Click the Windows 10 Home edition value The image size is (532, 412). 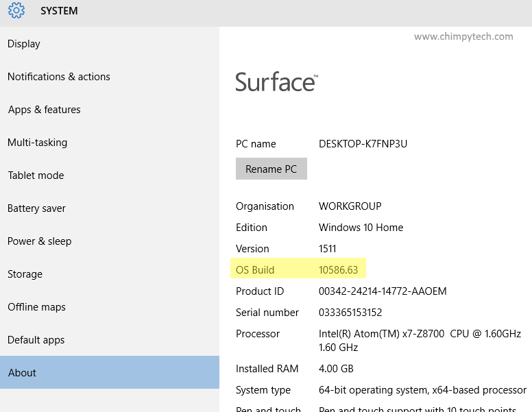point(361,228)
